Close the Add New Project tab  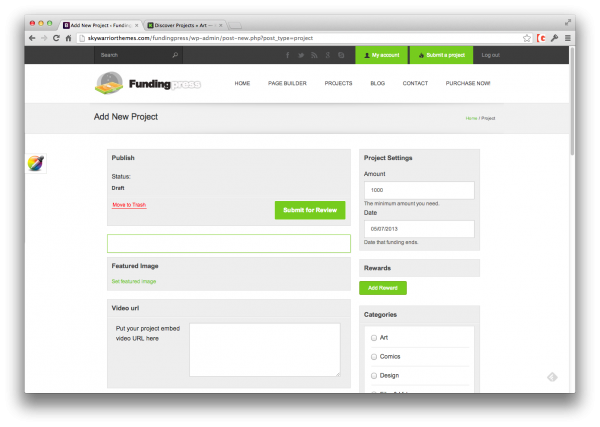click(x=137, y=25)
